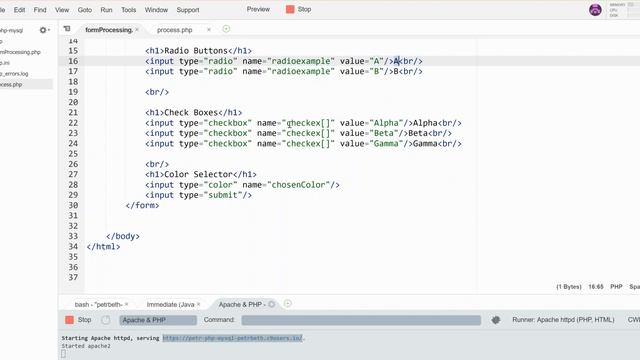The image size is (640, 360).
Task: Add a new console tab with plus icon
Action: click(288, 304)
